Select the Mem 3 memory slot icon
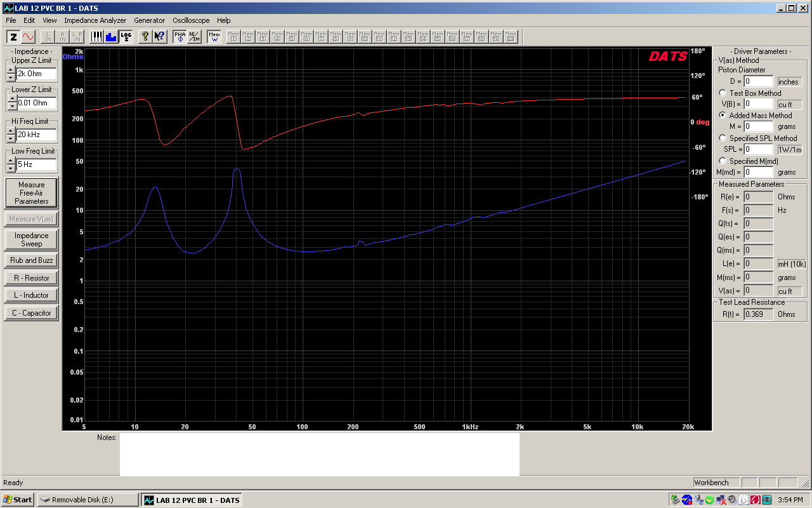 click(263, 37)
